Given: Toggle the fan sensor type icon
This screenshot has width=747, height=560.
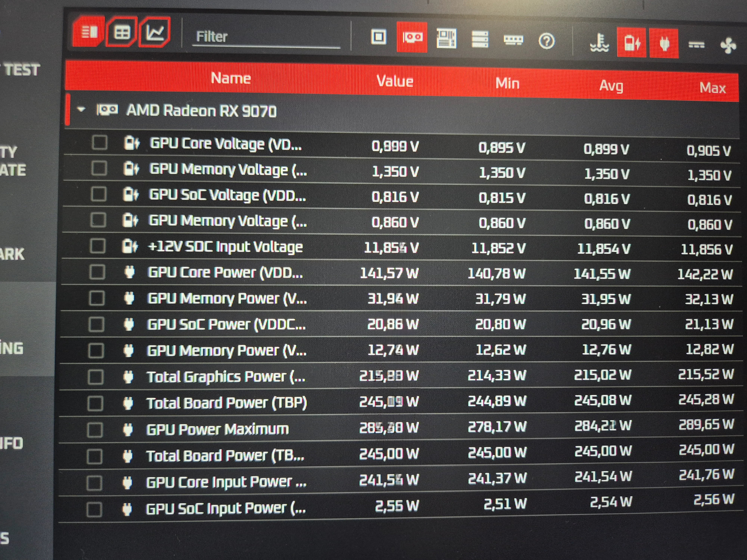Looking at the screenshot, I should pyautogui.click(x=728, y=46).
